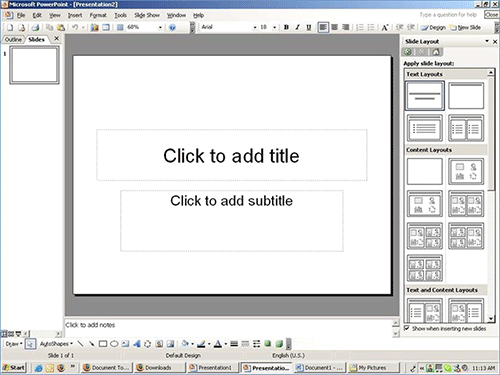Open My Pictures from taskbar

373,367
